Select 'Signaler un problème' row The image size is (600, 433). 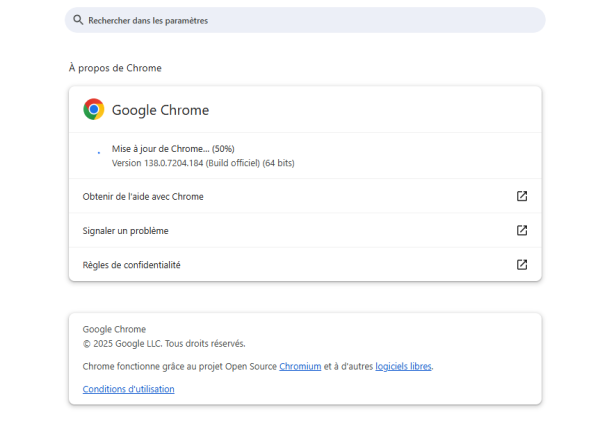pyautogui.click(x=305, y=230)
